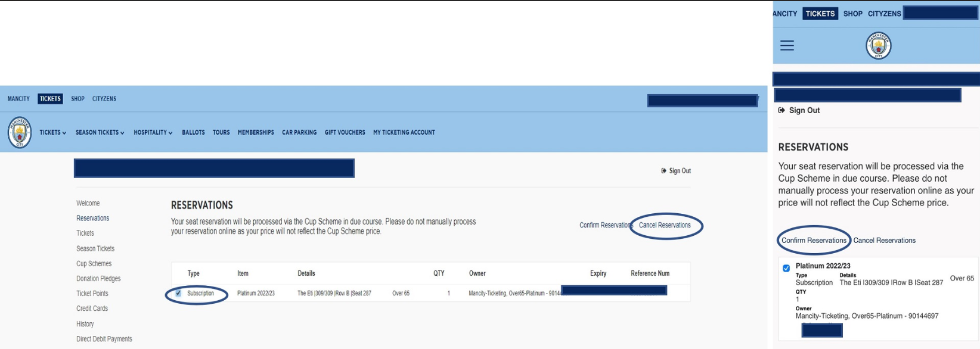Open the hamburger menu in mobile view
This screenshot has width=980, height=349.
[787, 45]
